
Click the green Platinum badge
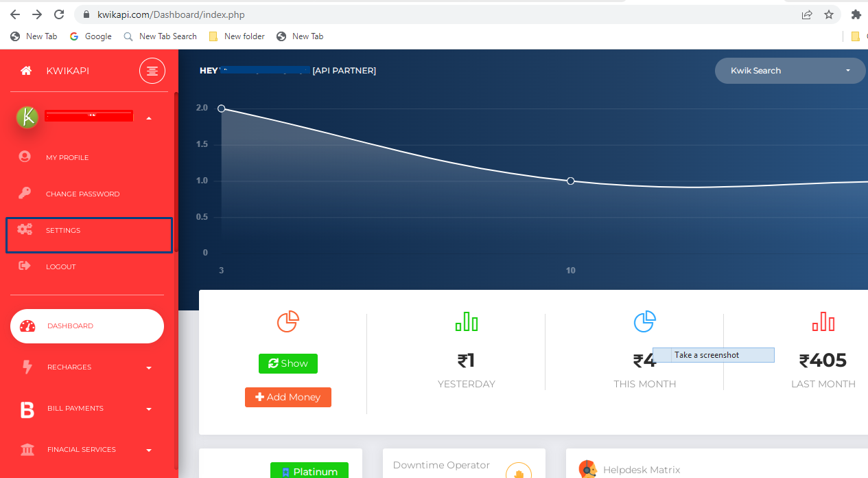(309, 471)
